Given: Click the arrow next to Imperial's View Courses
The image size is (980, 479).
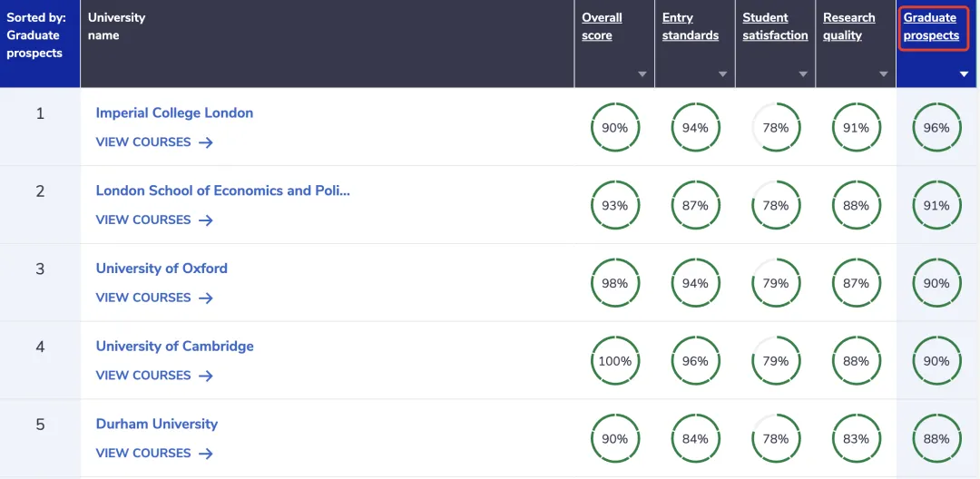Looking at the screenshot, I should click(x=206, y=142).
